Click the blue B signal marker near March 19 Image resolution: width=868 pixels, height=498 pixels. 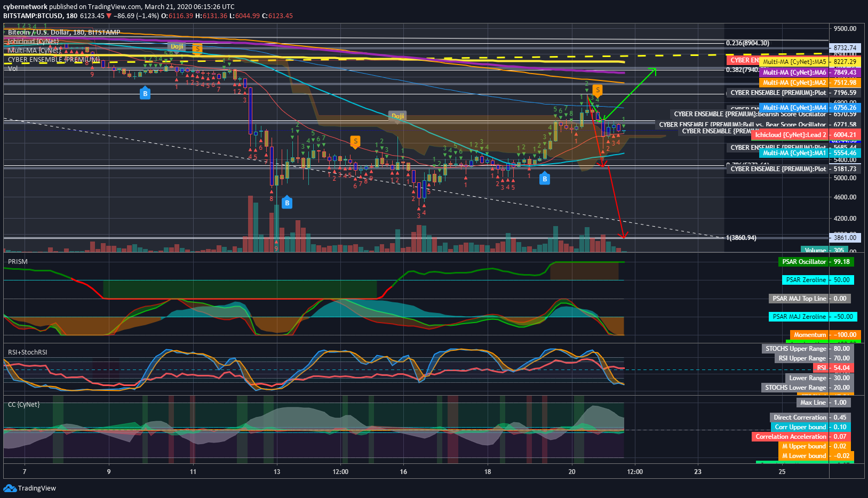point(544,179)
